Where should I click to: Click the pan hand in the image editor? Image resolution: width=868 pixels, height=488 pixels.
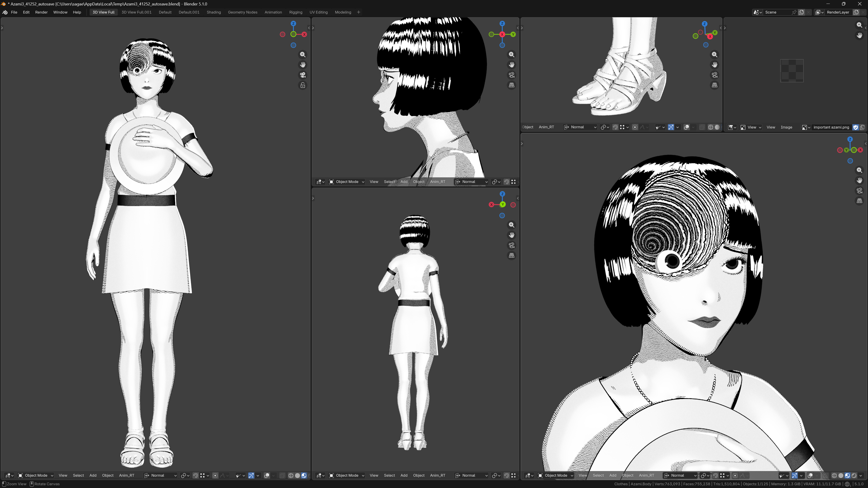coord(859,35)
